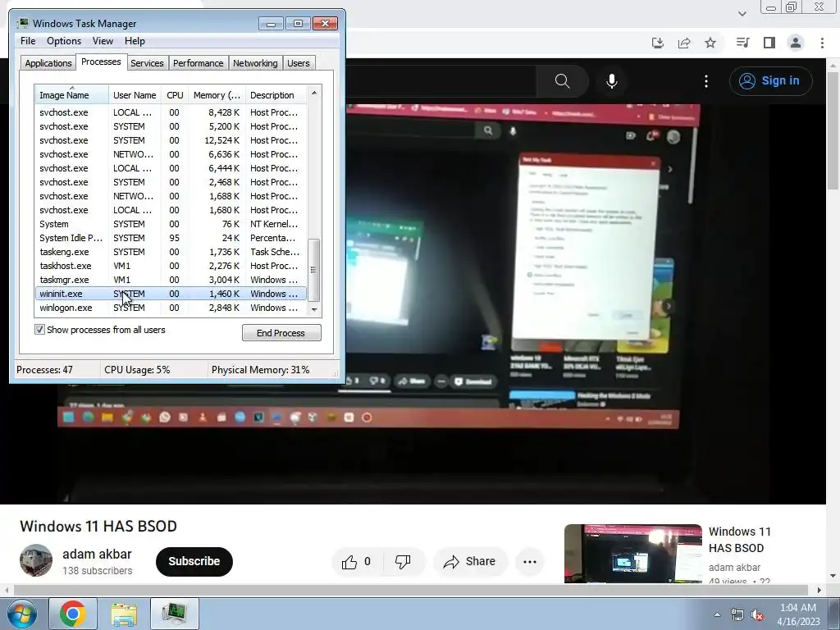
Task: Bookmark this page with the star icon
Action: pyautogui.click(x=710, y=43)
